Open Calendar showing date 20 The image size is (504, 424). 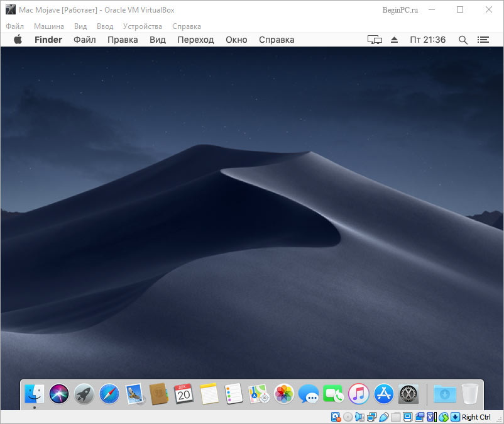pos(184,393)
